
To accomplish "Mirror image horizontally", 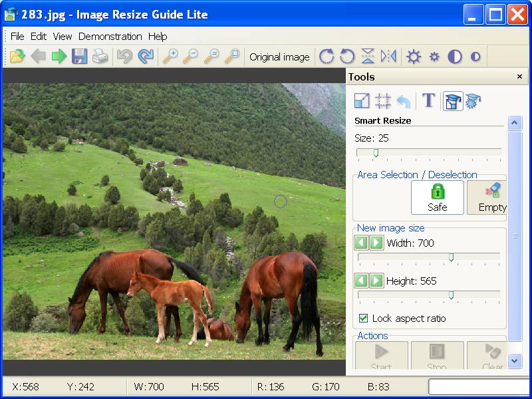I will 388,57.
